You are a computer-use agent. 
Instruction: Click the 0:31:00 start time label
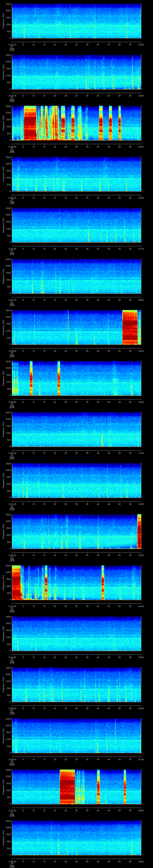pyautogui.click(x=12, y=504)
